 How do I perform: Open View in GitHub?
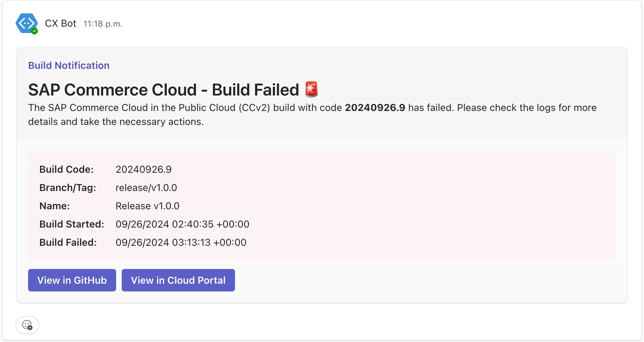tap(72, 280)
